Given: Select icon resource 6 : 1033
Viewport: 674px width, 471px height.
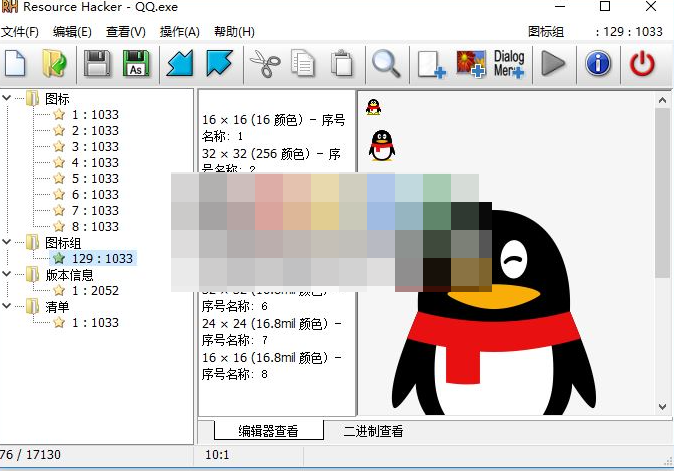Looking at the screenshot, I should click(95, 195).
